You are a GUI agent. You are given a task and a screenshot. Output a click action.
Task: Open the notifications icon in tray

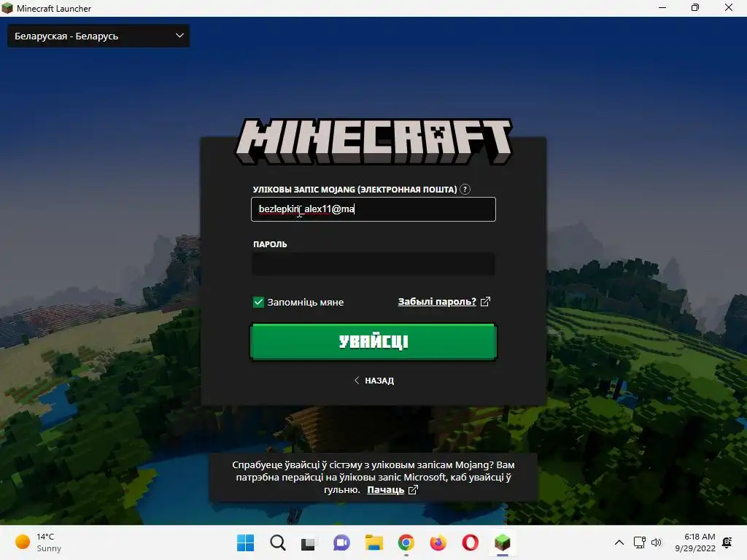[727, 542]
